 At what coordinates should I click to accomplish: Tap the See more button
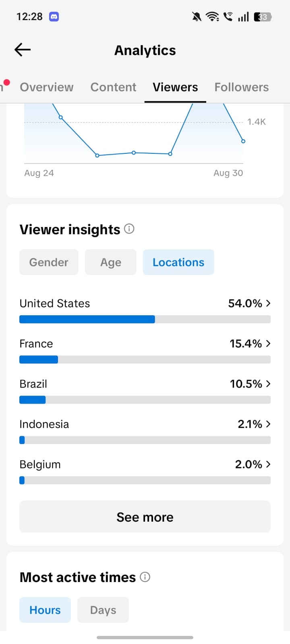[145, 516]
